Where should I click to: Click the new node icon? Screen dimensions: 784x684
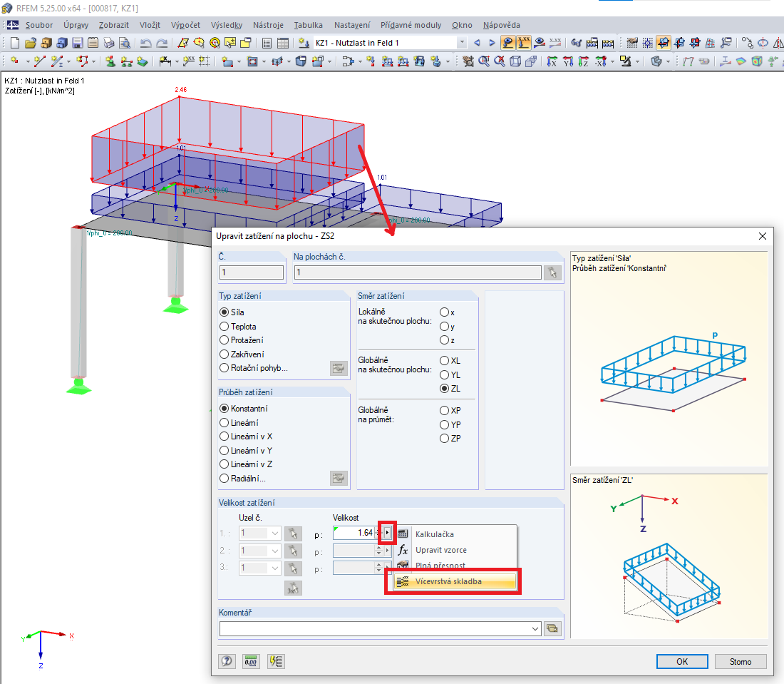(15, 61)
